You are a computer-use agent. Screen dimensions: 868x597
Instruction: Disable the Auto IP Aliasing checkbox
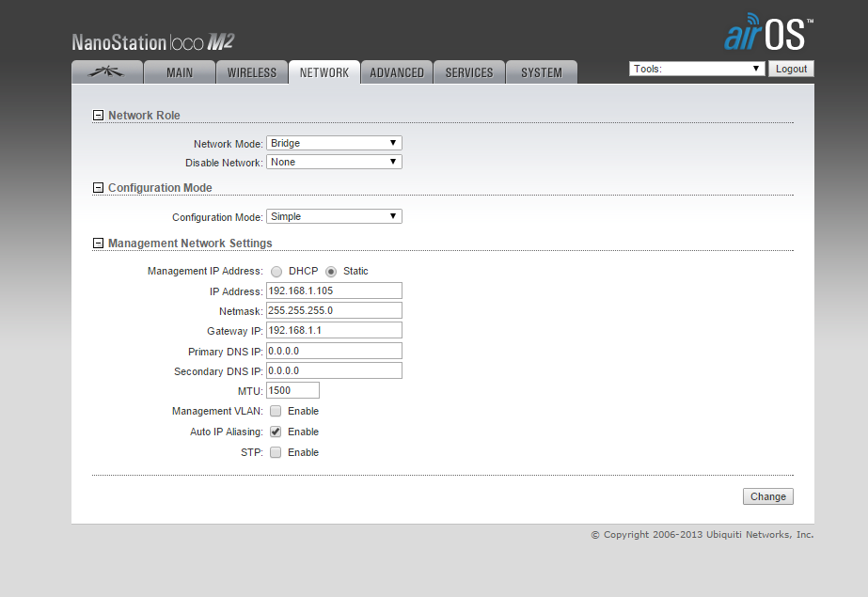point(276,432)
